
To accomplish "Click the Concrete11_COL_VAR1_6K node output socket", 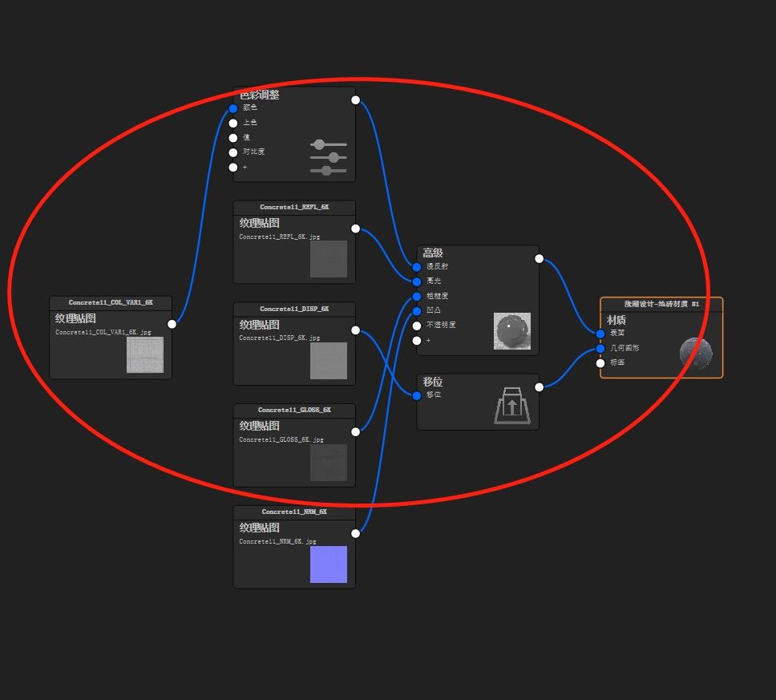I will pos(172,324).
